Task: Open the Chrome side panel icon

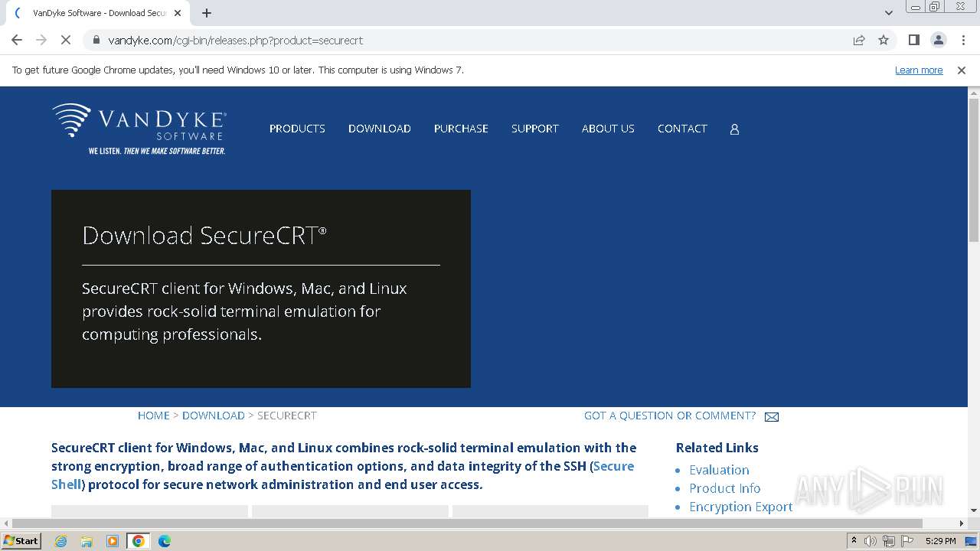Action: pyautogui.click(x=913, y=40)
